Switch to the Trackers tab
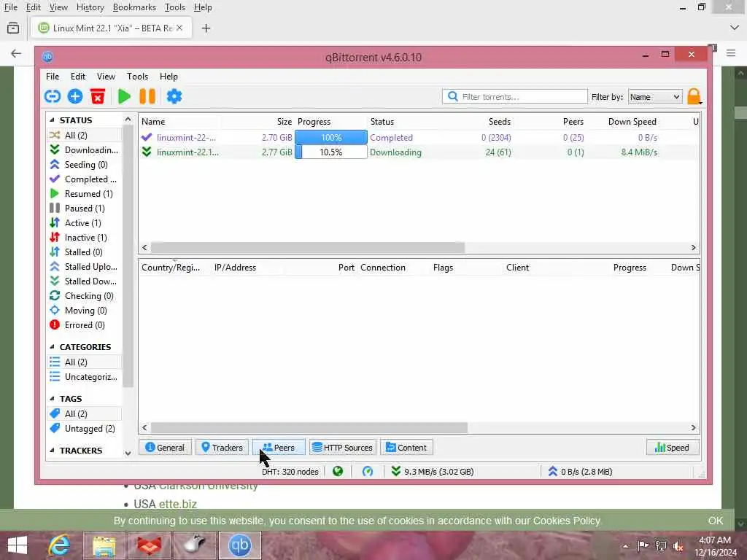This screenshot has height=560, width=747. coord(222,448)
